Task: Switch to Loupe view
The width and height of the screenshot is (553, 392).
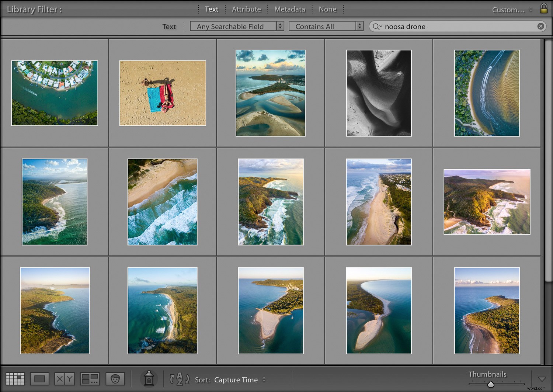Action: tap(39, 379)
